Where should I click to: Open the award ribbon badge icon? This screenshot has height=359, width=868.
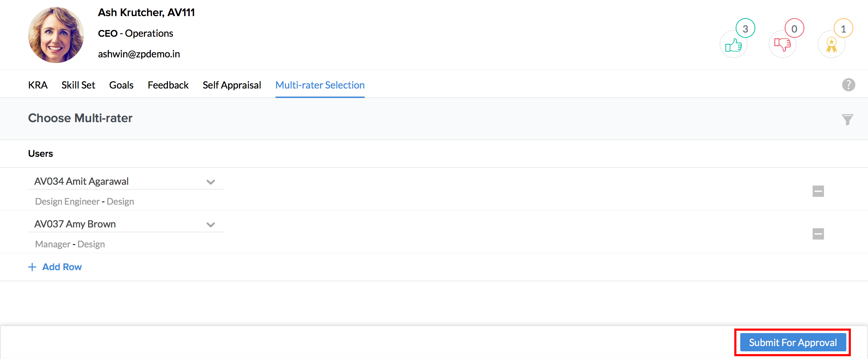tap(831, 45)
